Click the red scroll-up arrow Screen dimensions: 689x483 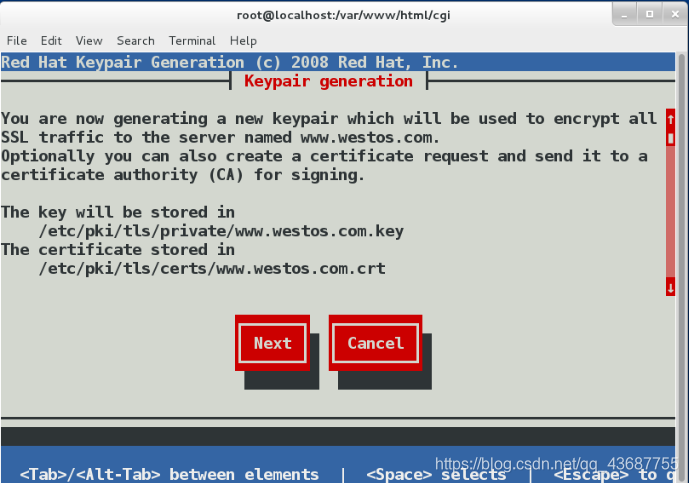coord(671,119)
